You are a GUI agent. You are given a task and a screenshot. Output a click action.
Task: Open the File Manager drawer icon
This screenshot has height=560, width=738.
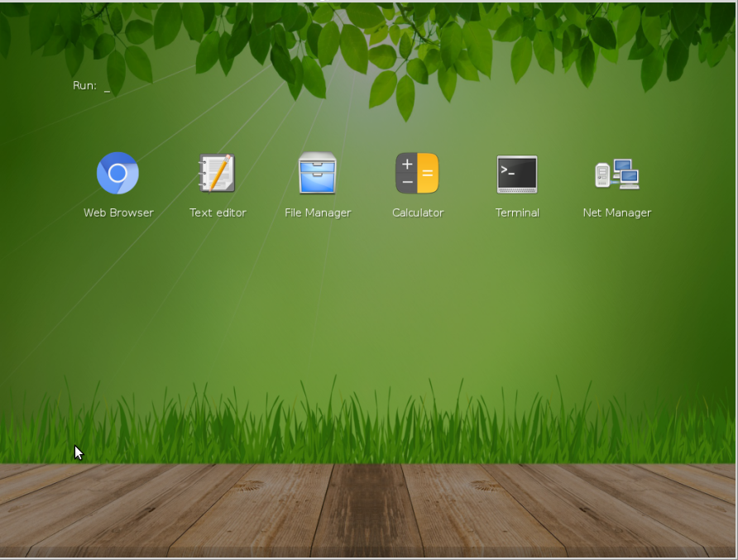coord(317,173)
